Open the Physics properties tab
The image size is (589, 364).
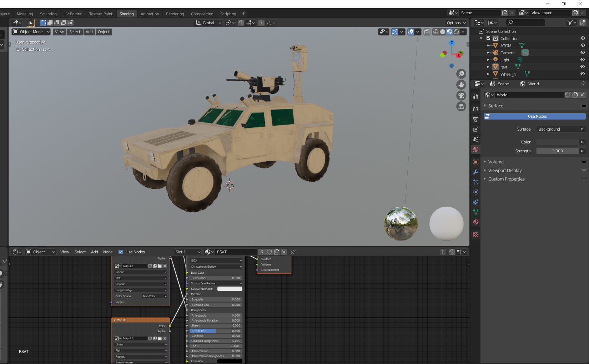coord(475,192)
